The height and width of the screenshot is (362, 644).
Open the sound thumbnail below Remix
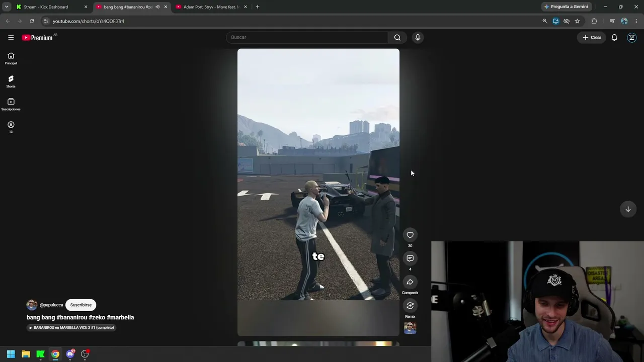[410, 328]
